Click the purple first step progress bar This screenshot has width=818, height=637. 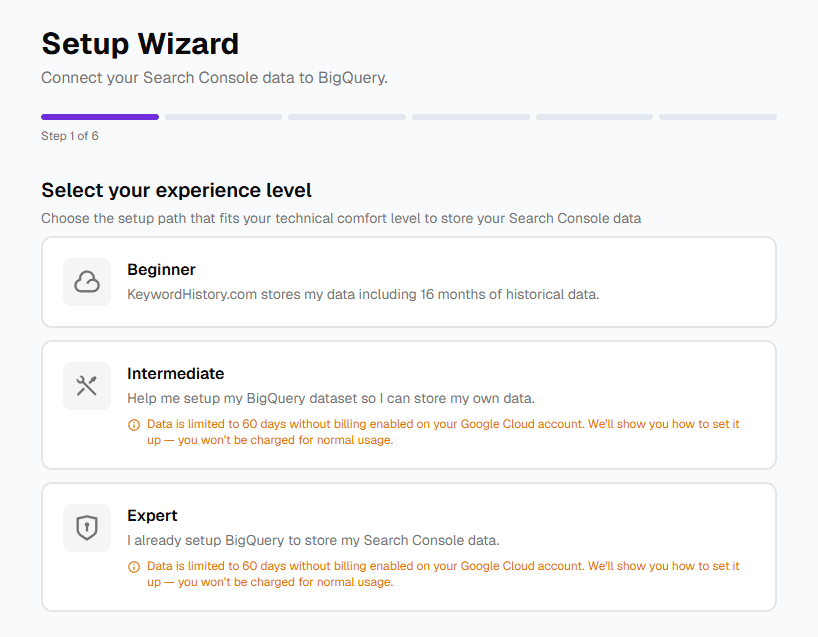pos(100,117)
